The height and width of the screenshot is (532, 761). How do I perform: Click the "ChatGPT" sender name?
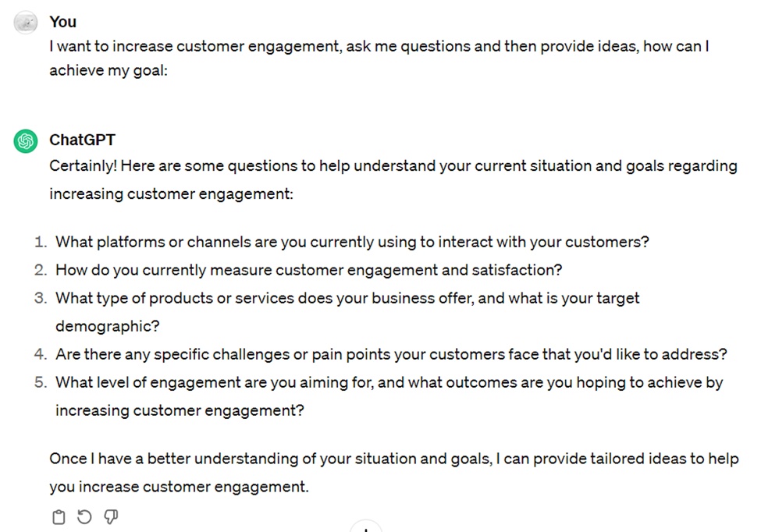(x=83, y=140)
